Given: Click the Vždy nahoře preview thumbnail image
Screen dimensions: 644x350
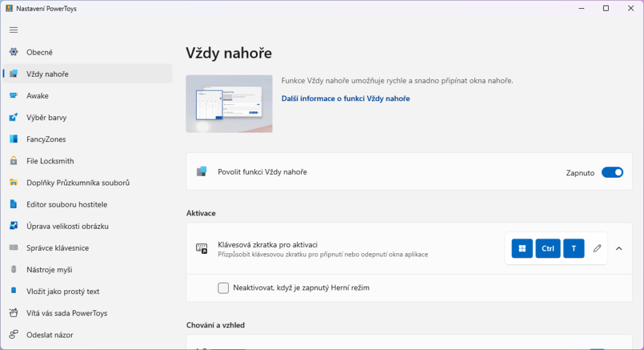Looking at the screenshot, I should click(x=229, y=104).
